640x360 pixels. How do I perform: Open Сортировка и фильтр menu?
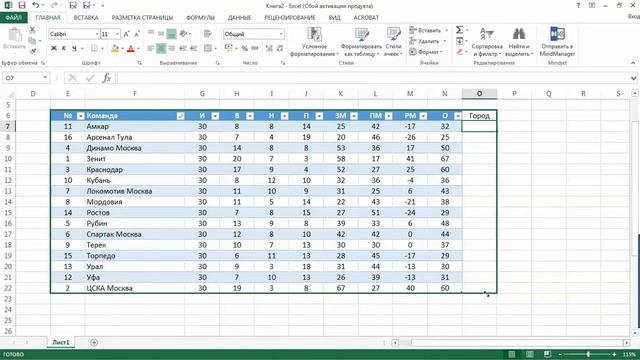tap(487, 42)
